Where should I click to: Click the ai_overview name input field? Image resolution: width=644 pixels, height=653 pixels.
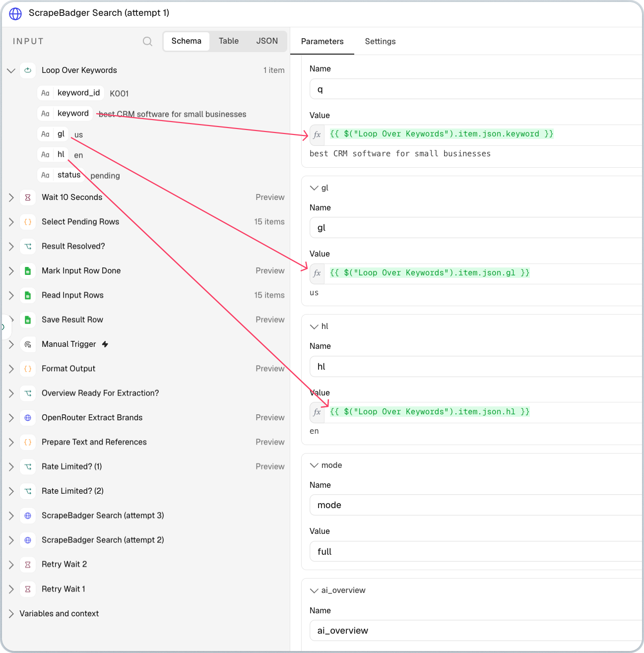[x=476, y=630]
